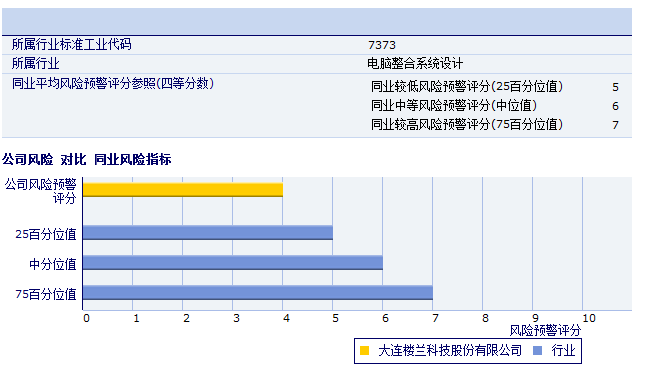Viewport: 645px width, 377px height.
Task: Click the 风险预警评分 x-axis title
Action: click(545, 330)
